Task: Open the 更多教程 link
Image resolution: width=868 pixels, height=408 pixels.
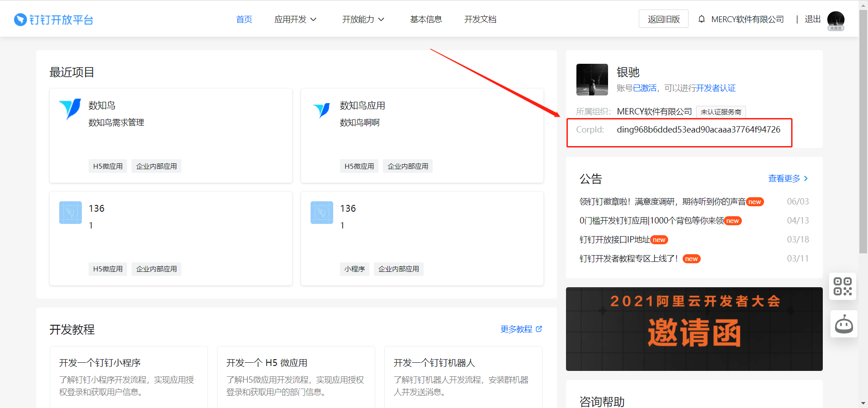Action: point(516,329)
